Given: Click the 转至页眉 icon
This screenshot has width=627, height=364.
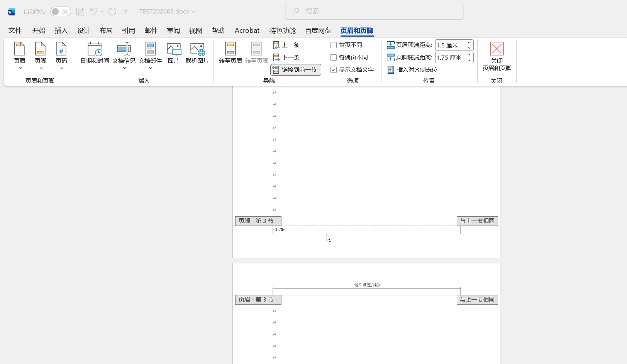Looking at the screenshot, I should click(230, 49).
